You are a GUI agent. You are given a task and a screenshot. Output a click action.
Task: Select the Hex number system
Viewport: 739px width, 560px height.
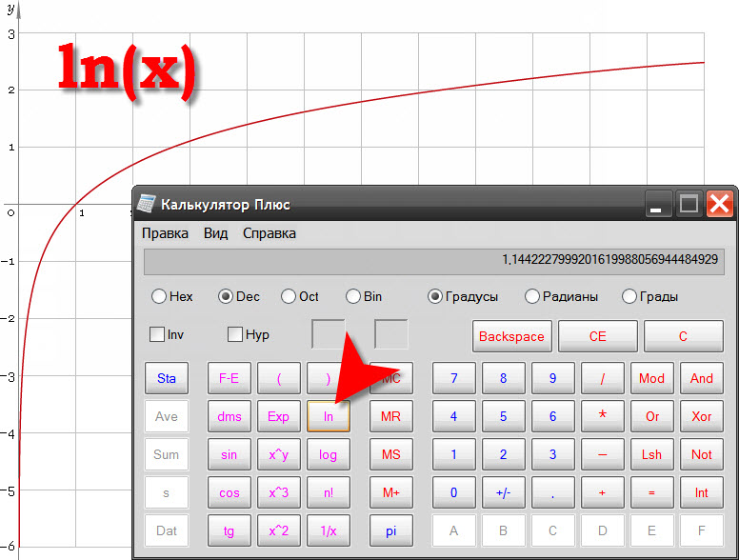[159, 296]
